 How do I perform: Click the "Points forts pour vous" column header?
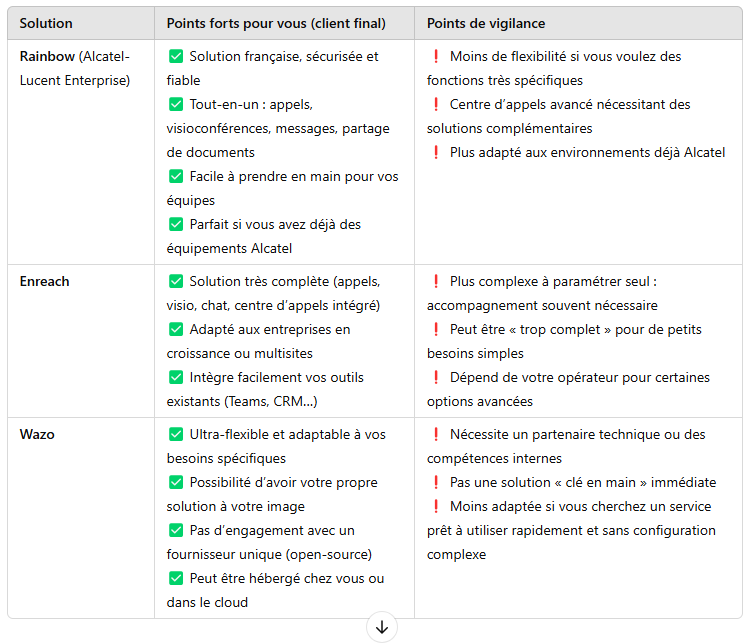pyautogui.click(x=276, y=23)
